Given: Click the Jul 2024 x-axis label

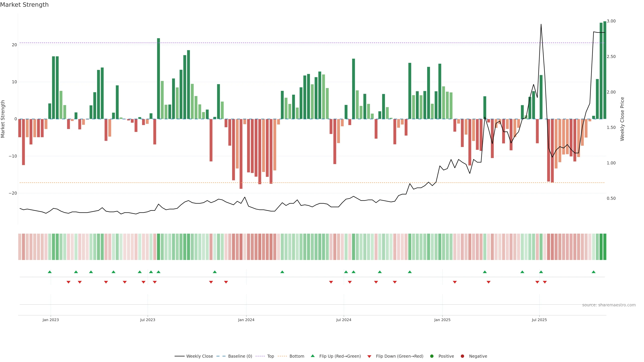Looking at the screenshot, I should pyautogui.click(x=343, y=320).
